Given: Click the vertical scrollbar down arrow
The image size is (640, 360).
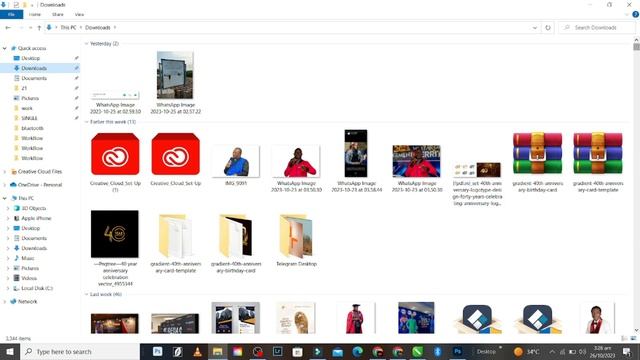Looking at the screenshot, I should click(636, 330).
